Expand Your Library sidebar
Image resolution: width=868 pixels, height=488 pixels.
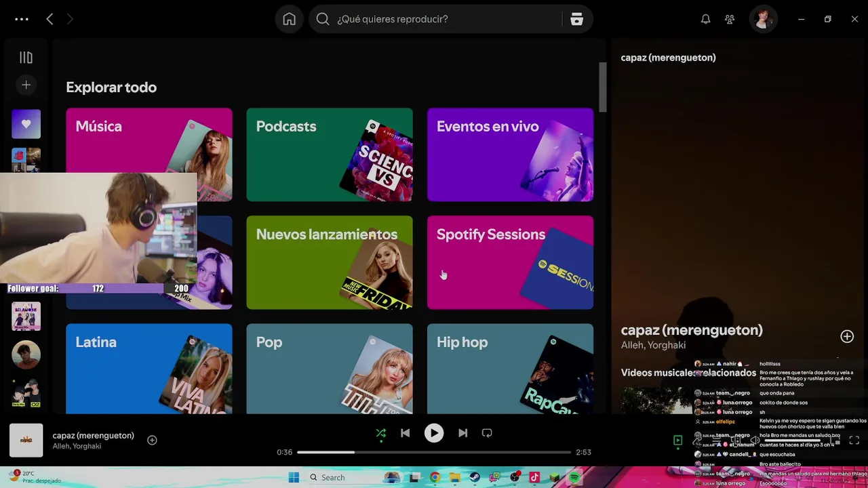coord(26,58)
